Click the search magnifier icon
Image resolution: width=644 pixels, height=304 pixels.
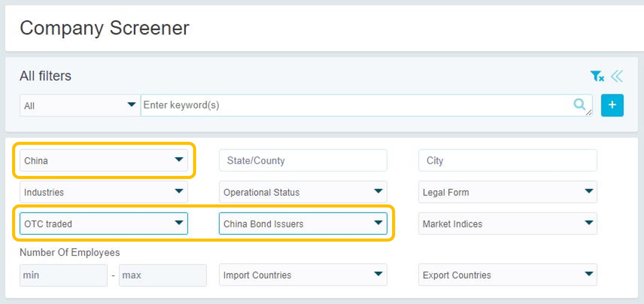pyautogui.click(x=579, y=104)
